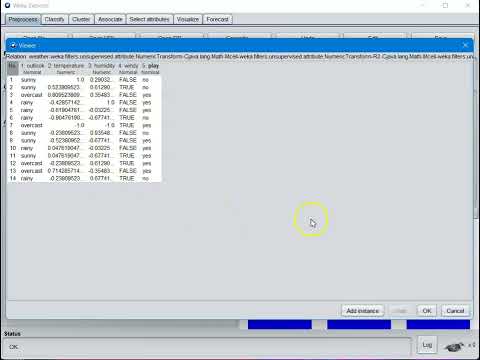Screen dimensions: 480x360
Task: Select temperature value -0.52380952 in row 9
Action: (66, 140)
